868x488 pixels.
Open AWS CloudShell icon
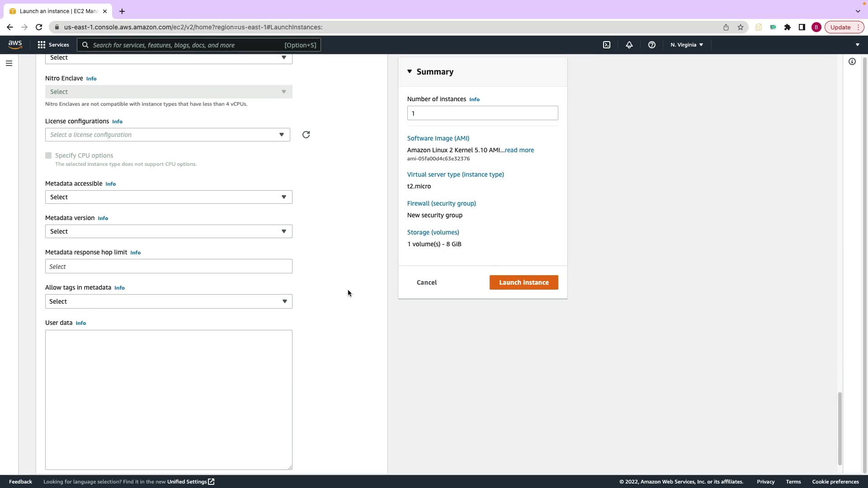click(x=607, y=45)
